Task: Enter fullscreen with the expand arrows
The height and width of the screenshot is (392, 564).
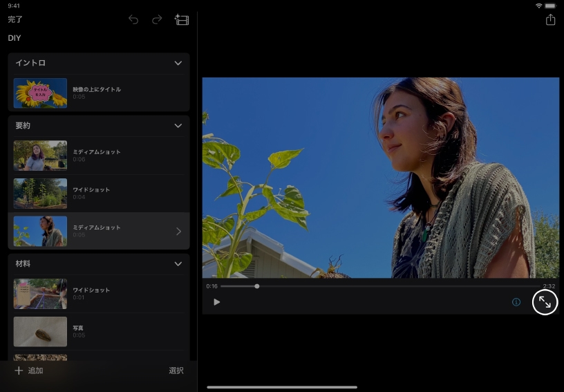Action: coord(545,302)
